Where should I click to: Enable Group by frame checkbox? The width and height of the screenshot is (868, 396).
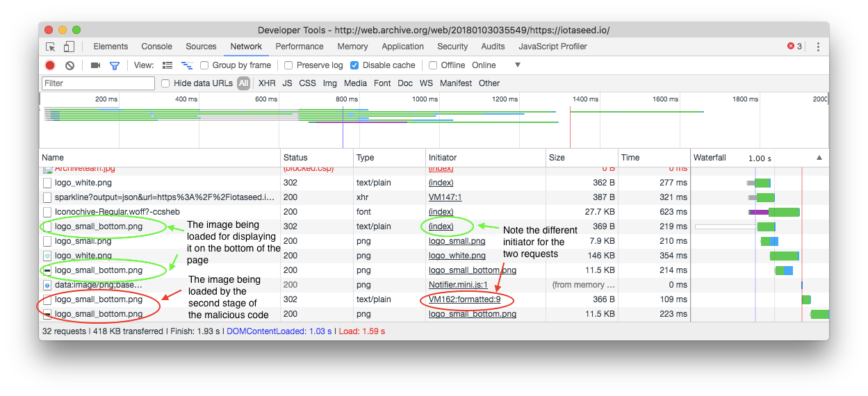click(204, 65)
